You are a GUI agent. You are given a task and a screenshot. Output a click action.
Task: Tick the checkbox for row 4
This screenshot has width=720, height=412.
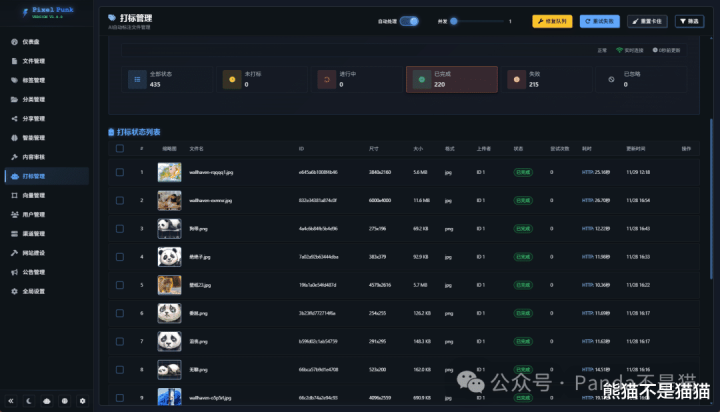click(x=120, y=257)
